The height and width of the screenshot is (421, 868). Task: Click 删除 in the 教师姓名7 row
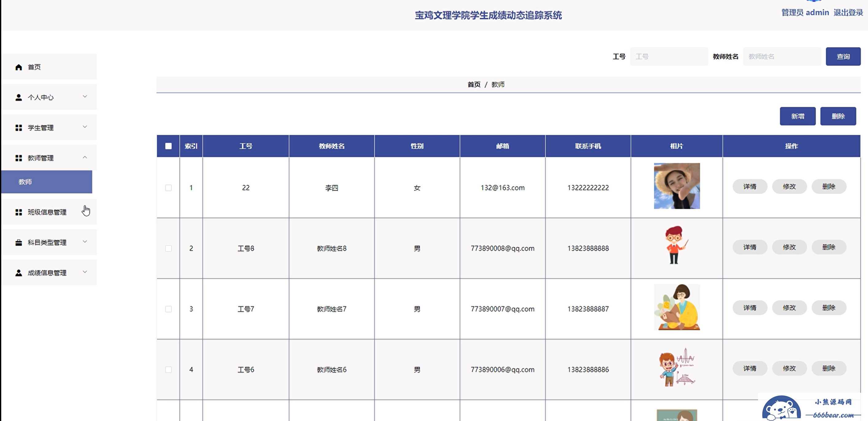click(x=829, y=308)
